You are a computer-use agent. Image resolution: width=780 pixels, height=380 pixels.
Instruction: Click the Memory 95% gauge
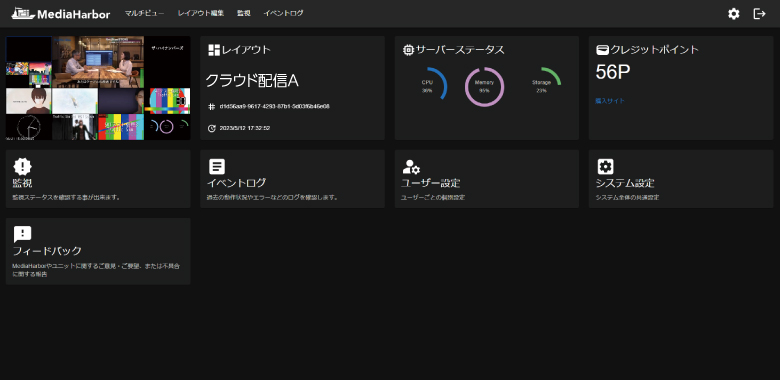click(485, 87)
